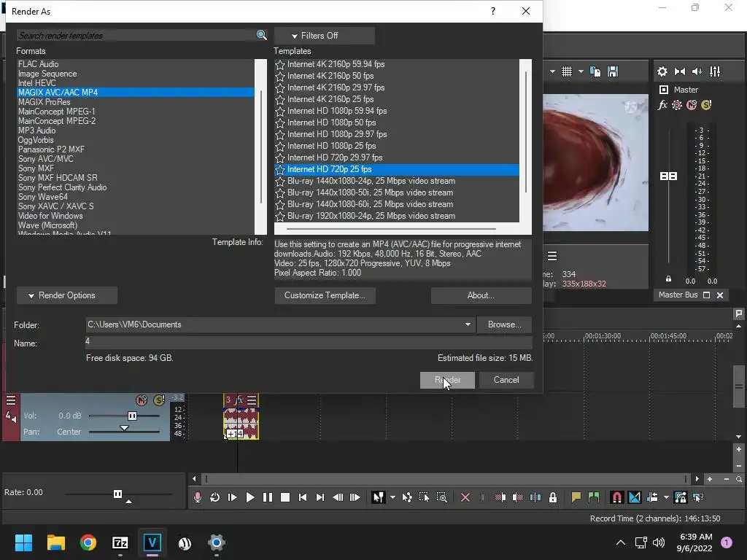This screenshot has height=560, width=747.
Task: Copy preview snapshot to clipboard icon
Action: point(595,71)
